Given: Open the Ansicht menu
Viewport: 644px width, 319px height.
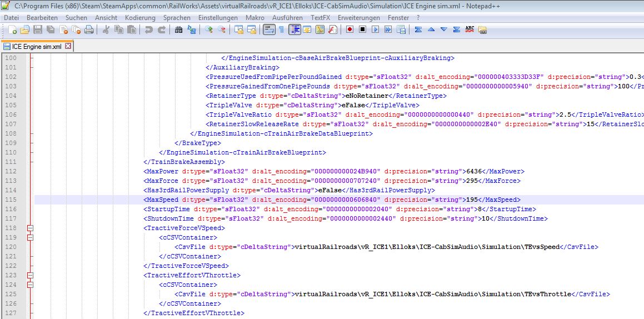Looking at the screenshot, I should coord(106,18).
